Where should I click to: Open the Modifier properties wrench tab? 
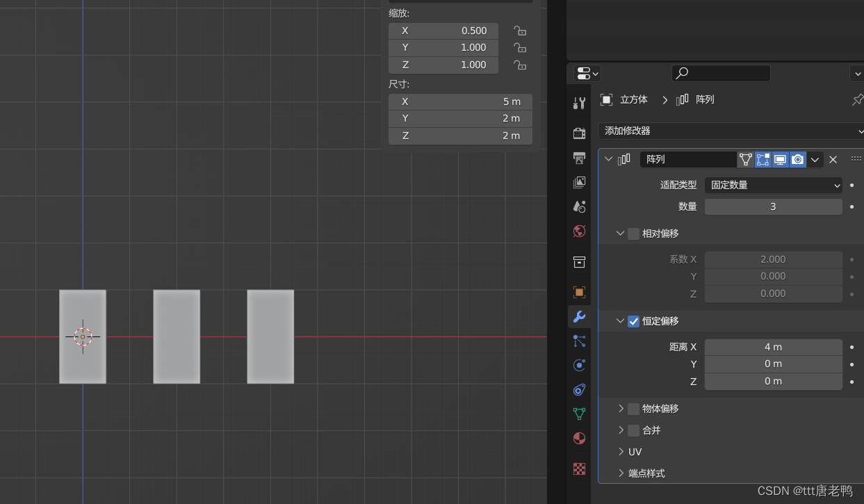tap(579, 317)
